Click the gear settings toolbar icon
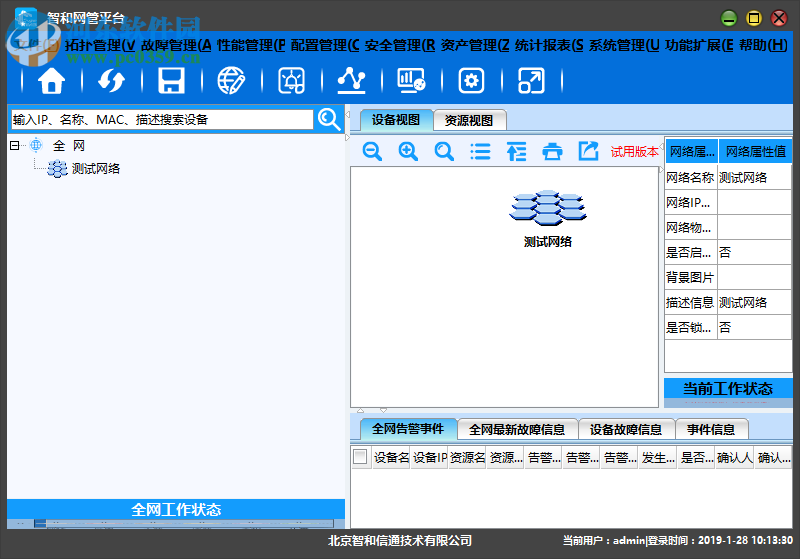Viewport: 800px width, 559px height. pyautogui.click(x=471, y=81)
